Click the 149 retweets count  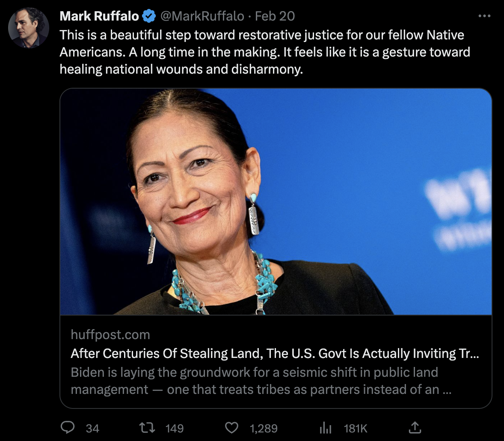175,428
